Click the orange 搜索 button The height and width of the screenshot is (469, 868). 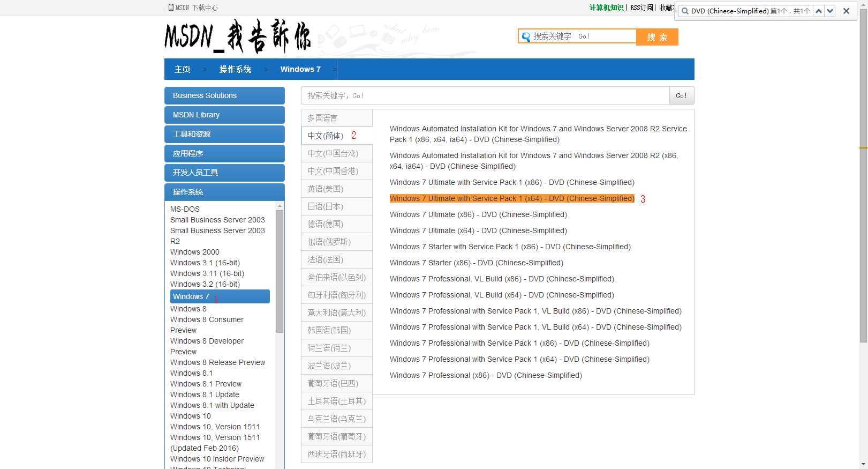pos(657,37)
